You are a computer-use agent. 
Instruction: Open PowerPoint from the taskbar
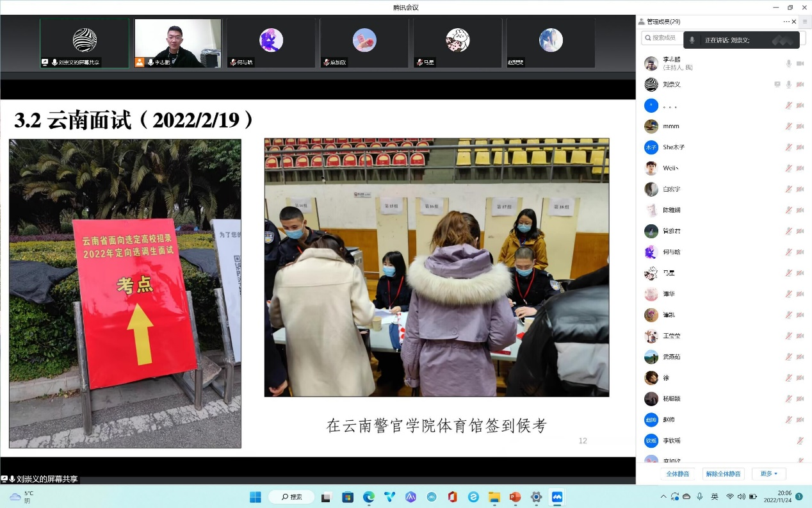[515, 497]
